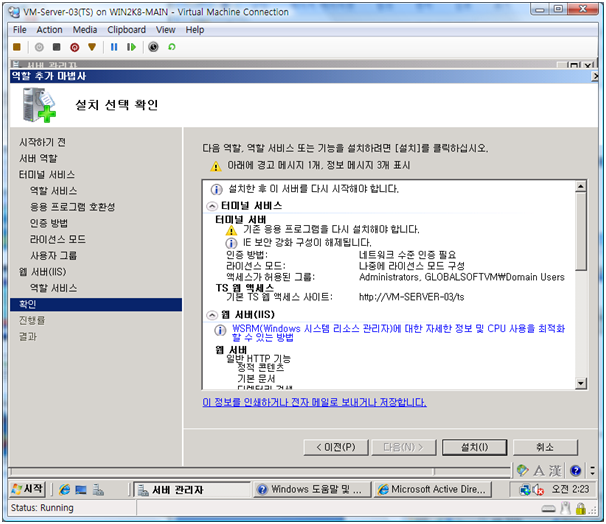Screen dimensions: 606x524
Task: Click the language bar help icon
Action: pos(575,470)
